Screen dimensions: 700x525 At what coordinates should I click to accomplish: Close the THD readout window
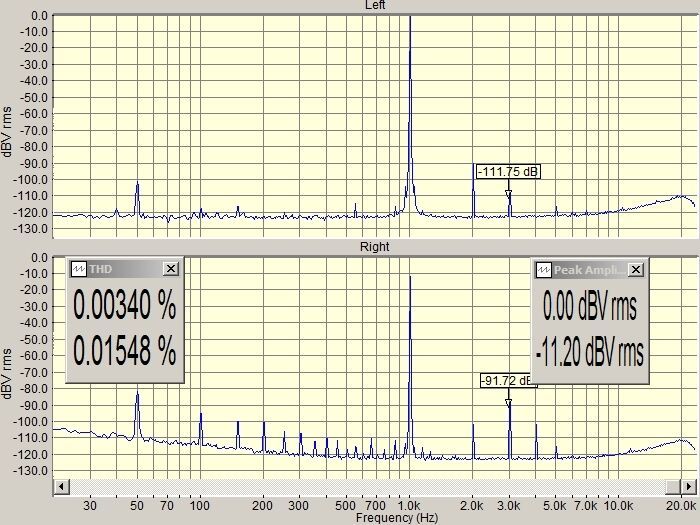pos(171,269)
